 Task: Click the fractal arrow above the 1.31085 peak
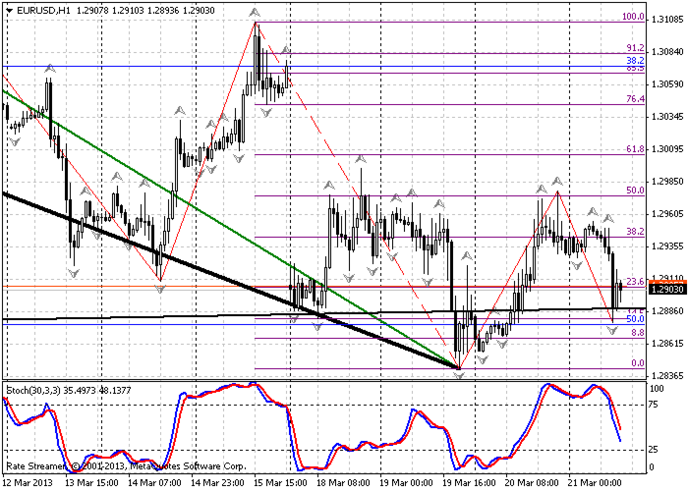click(256, 14)
